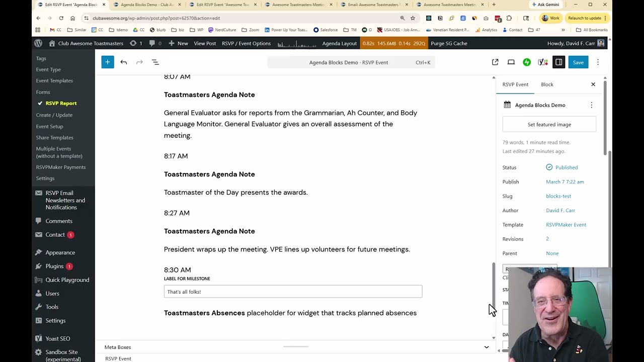Screen dimensions: 644x362
Task: Open the document overview list icon
Action: pyautogui.click(x=155, y=62)
